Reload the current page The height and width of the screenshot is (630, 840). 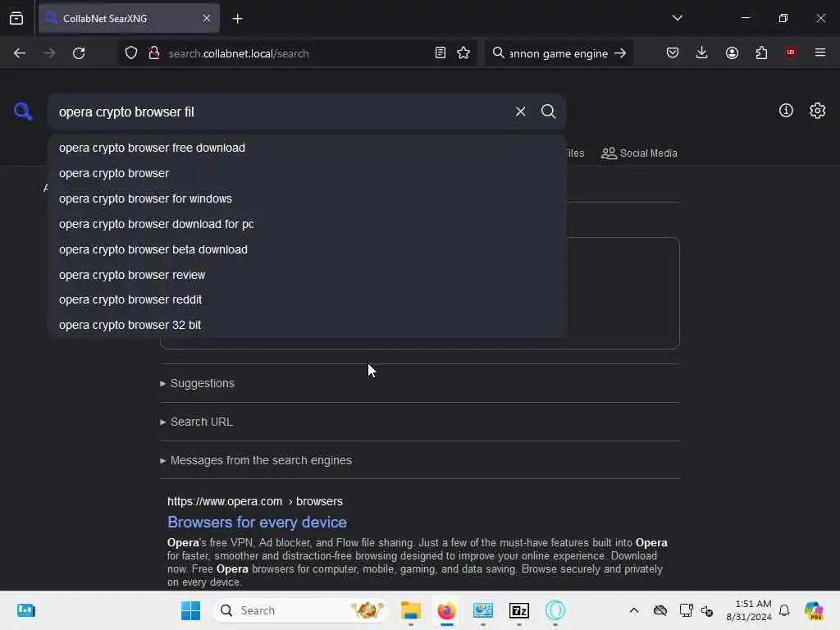[x=79, y=53]
